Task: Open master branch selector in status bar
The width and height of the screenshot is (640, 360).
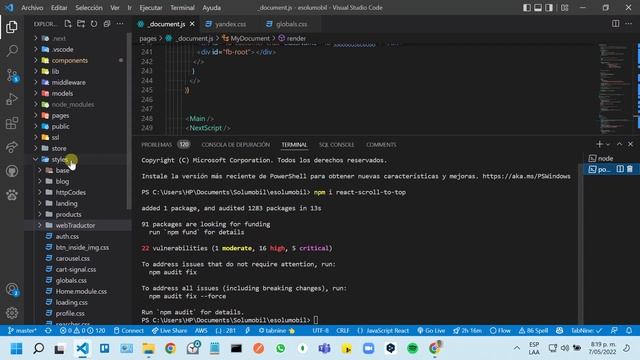Action: coord(22,331)
